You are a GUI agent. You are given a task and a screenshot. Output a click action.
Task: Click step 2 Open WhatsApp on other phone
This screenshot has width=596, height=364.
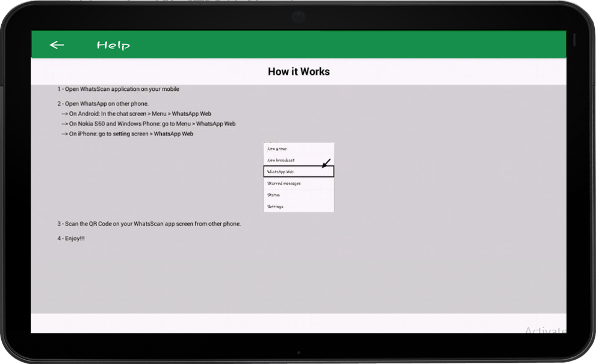(x=103, y=103)
